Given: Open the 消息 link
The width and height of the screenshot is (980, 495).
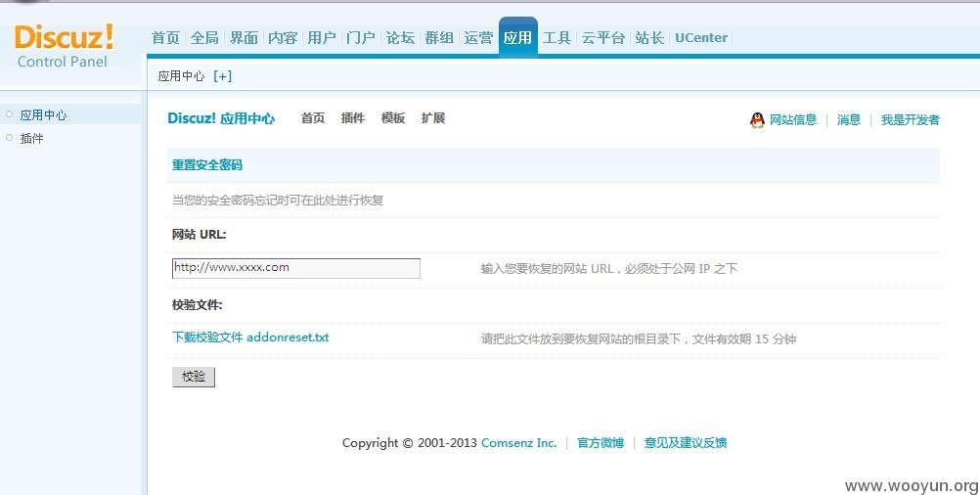Looking at the screenshot, I should tap(849, 120).
